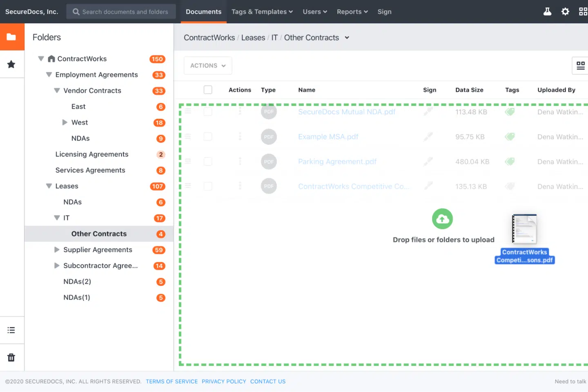588x392 pixels.
Task: Expand Supplier Agreements folder
Action: point(57,250)
